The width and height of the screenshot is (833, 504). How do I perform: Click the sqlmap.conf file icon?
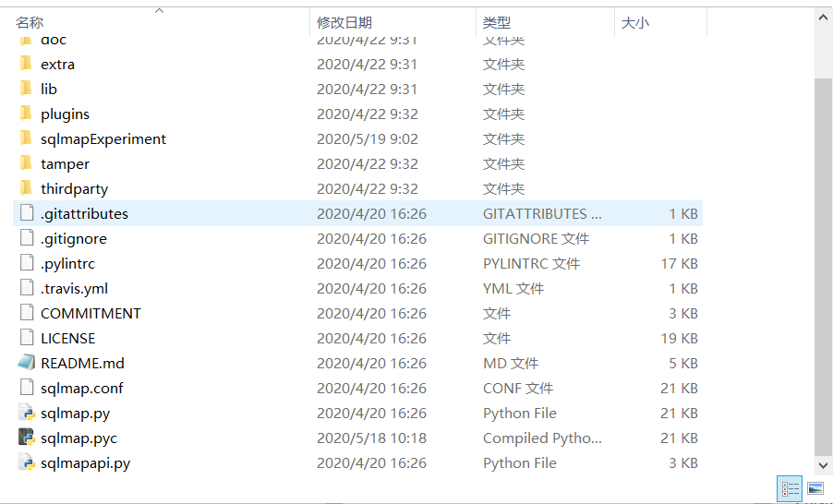[x=27, y=388]
